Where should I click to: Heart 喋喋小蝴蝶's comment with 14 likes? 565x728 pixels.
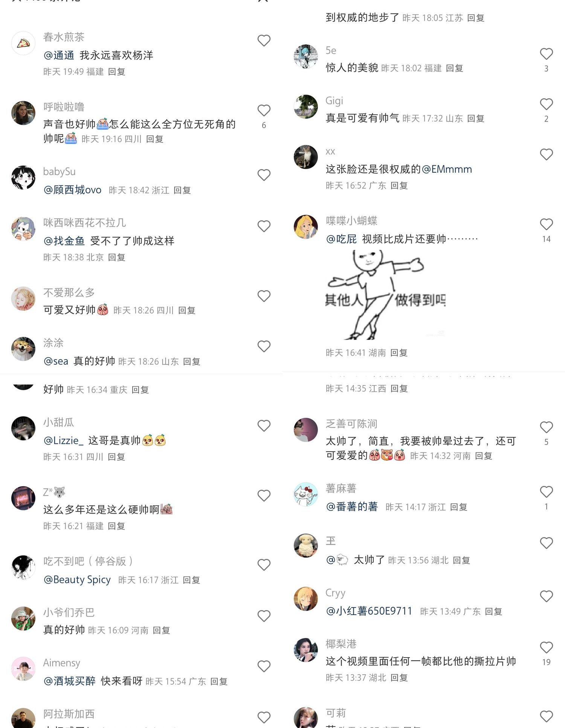coord(546,224)
